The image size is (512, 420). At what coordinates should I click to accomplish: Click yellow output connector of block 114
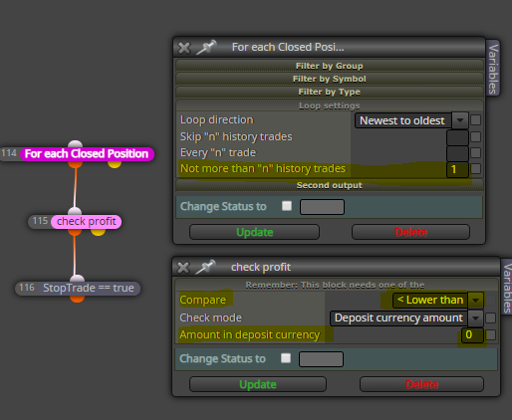[115, 164]
